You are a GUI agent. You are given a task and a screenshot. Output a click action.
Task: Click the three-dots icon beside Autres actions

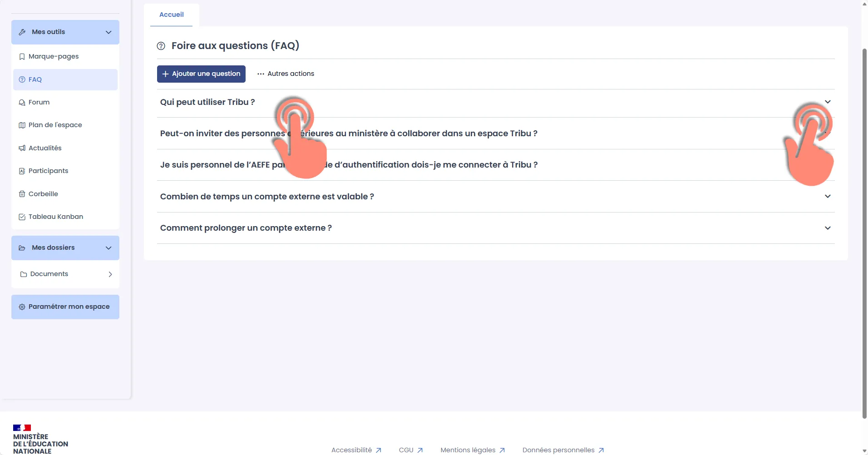261,74
